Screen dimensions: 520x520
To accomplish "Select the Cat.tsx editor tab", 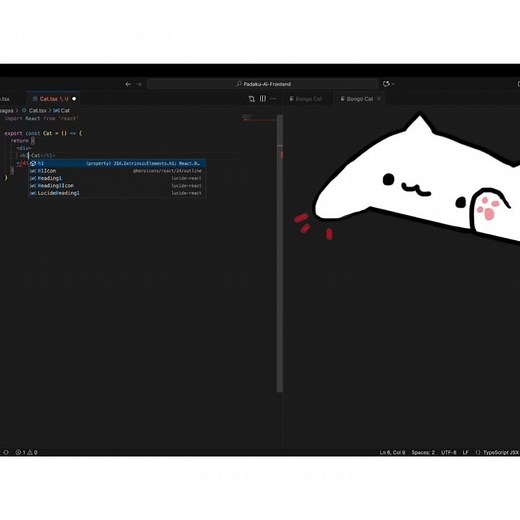I will pyautogui.click(x=53, y=99).
